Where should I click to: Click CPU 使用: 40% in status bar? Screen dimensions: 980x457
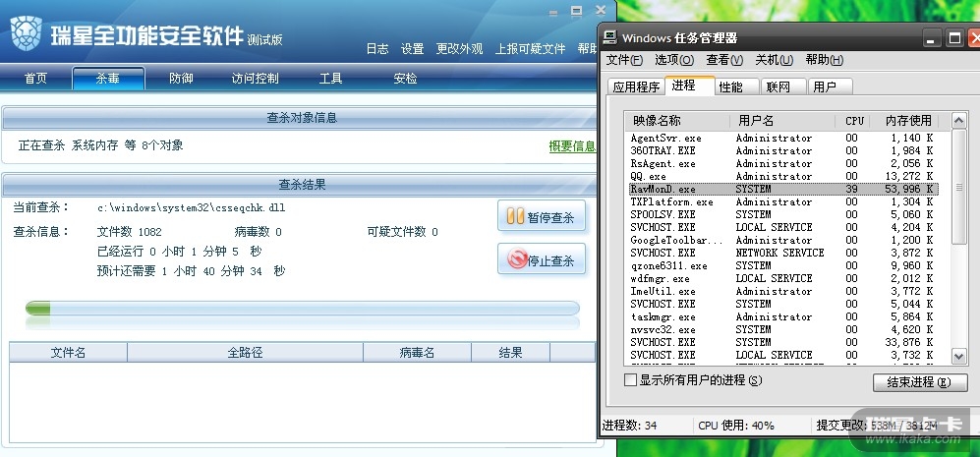pos(736,426)
